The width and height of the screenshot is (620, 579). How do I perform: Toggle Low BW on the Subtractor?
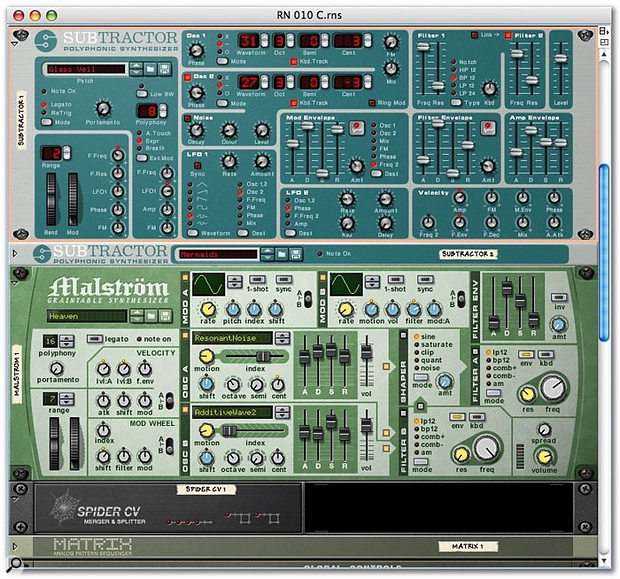(142, 94)
